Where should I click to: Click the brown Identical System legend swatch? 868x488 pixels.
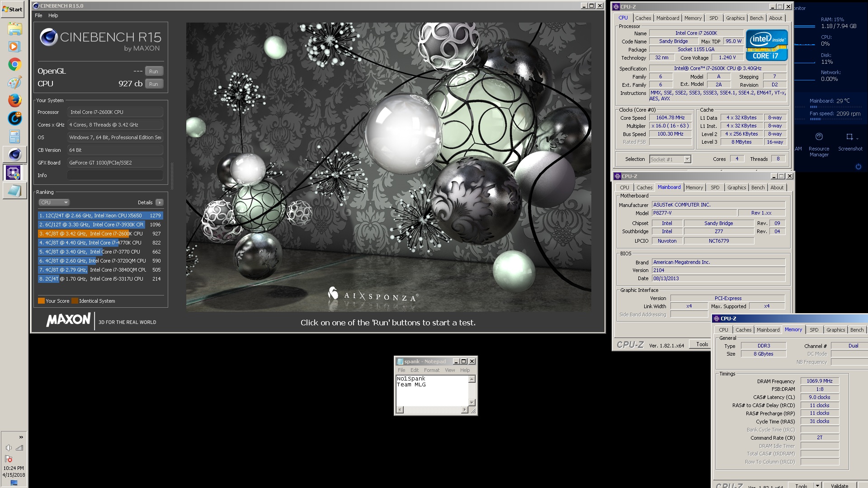point(75,301)
